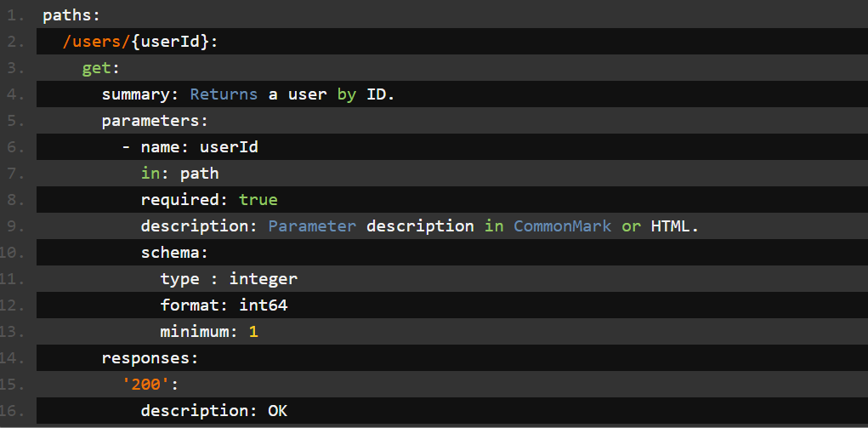Click the 'path' value on line 7
868x428 pixels.
click(x=200, y=174)
